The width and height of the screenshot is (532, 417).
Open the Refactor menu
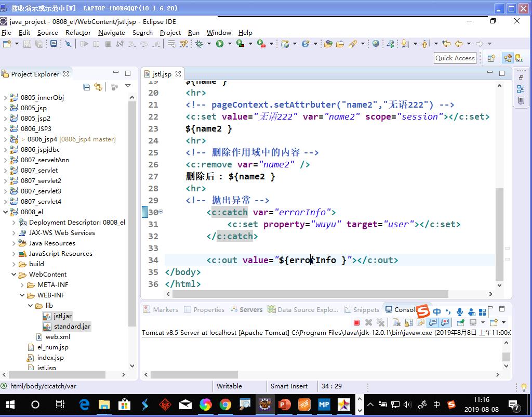[78, 33]
